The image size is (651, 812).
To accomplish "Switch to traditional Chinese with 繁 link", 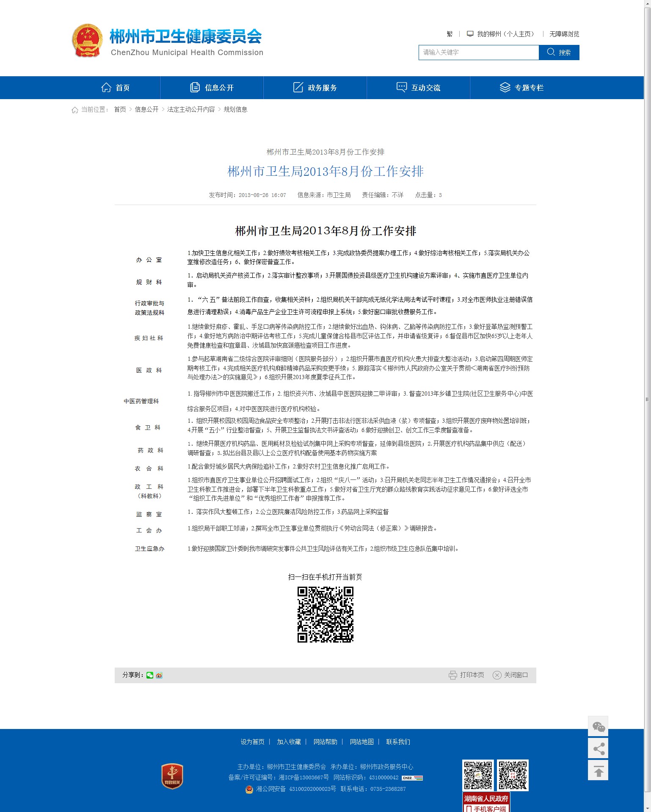I will (450, 34).
